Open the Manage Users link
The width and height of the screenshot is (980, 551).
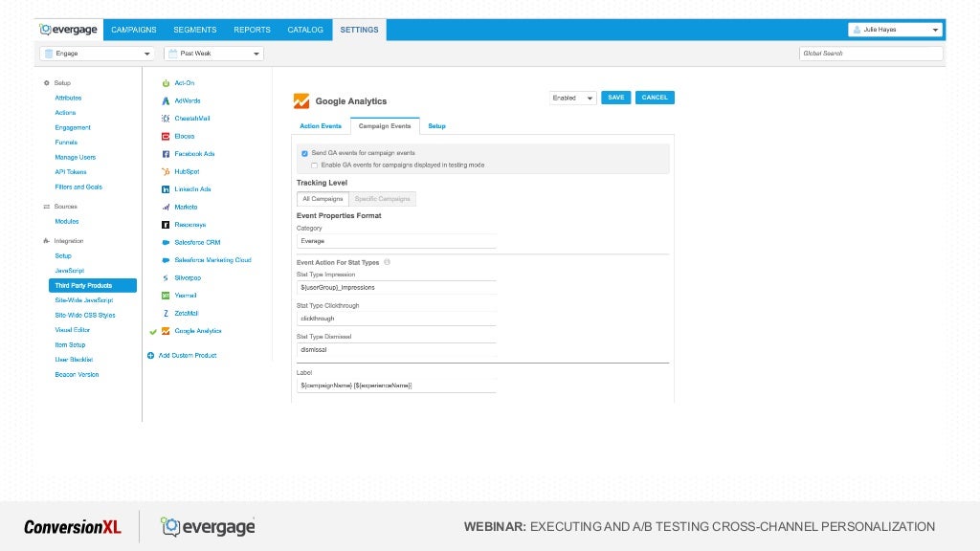tap(75, 158)
